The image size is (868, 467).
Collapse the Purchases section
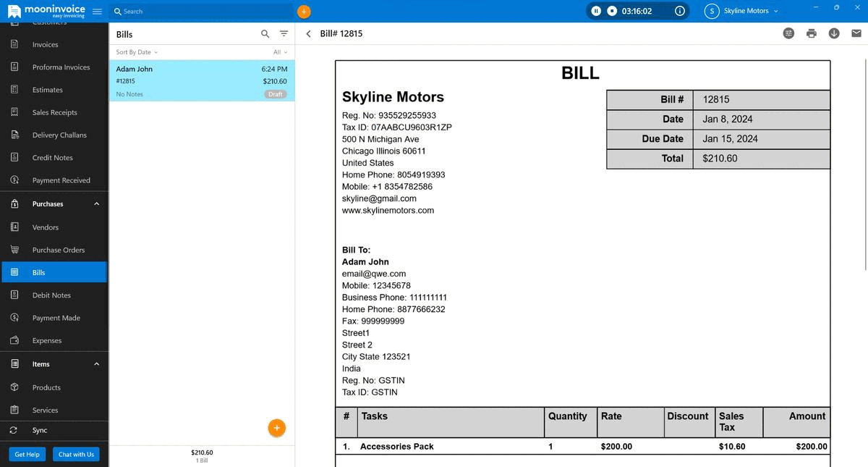click(x=97, y=204)
